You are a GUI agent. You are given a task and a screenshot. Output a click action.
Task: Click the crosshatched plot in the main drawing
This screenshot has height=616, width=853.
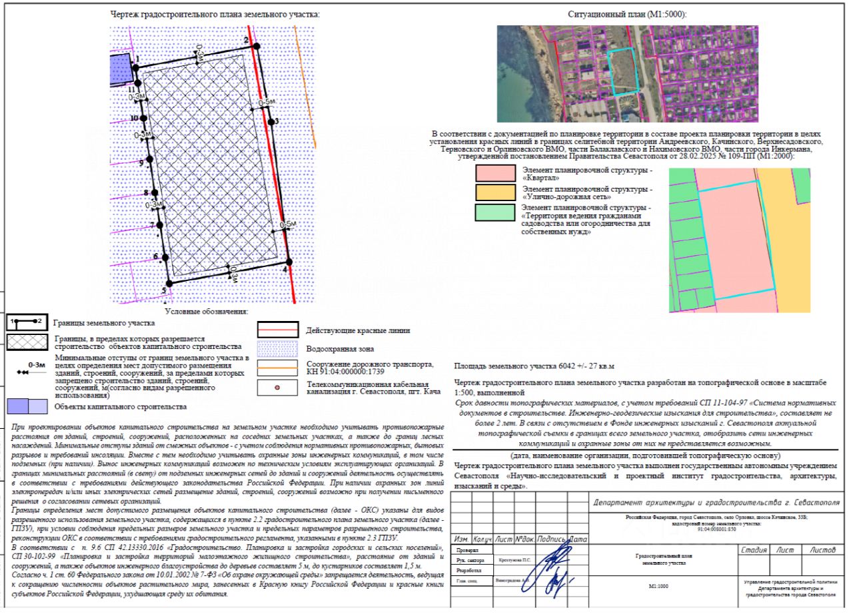212,166
